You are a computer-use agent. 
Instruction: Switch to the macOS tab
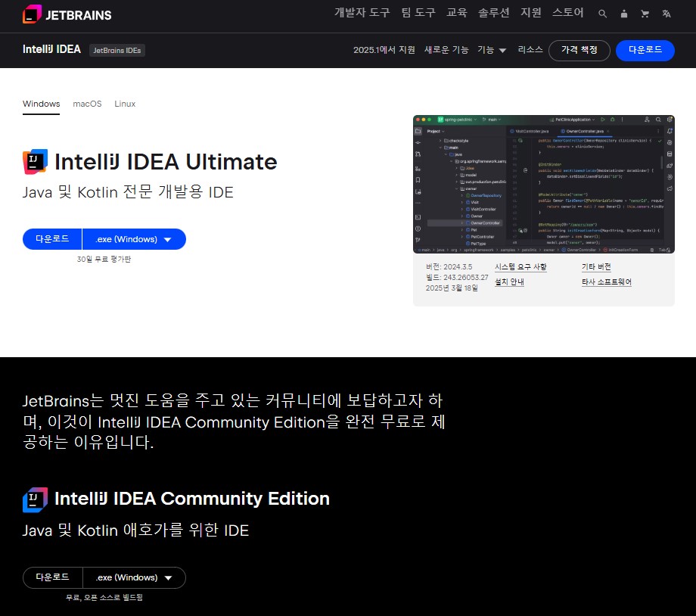pos(87,104)
